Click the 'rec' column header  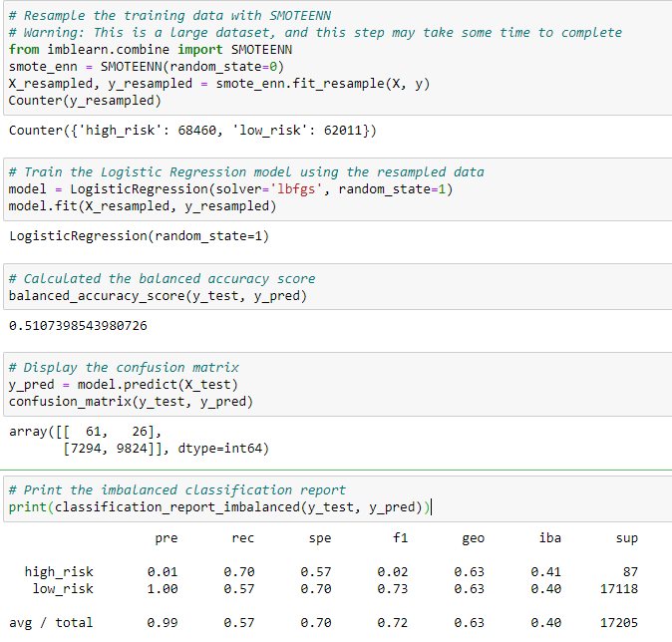pos(243,538)
